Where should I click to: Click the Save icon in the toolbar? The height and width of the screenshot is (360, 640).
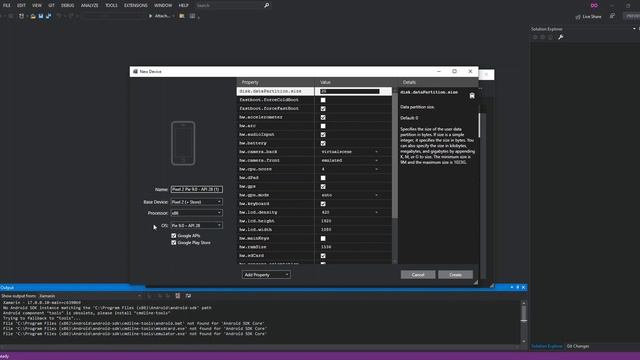coord(41,16)
